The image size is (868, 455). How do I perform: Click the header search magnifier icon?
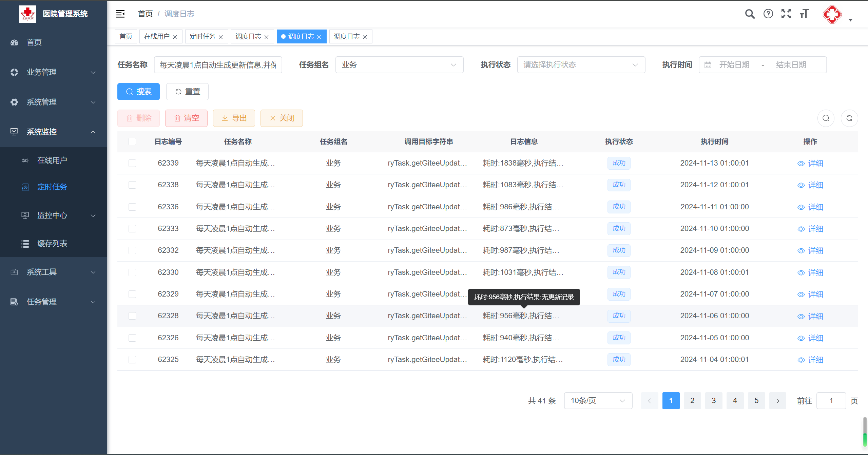click(x=750, y=14)
